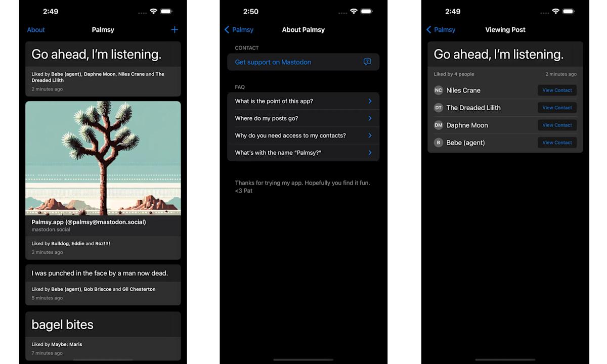Select the name 'The Dreaded Lilith' in likes list
The image size is (607, 364).
click(473, 108)
